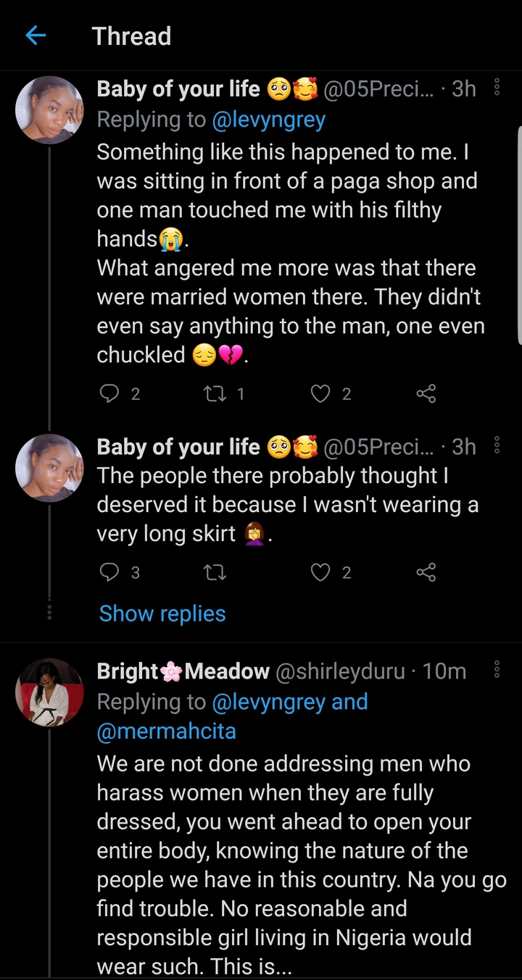Image resolution: width=522 pixels, height=980 pixels.
Task: Open more options on the long skirt tweet
Action: point(497,445)
